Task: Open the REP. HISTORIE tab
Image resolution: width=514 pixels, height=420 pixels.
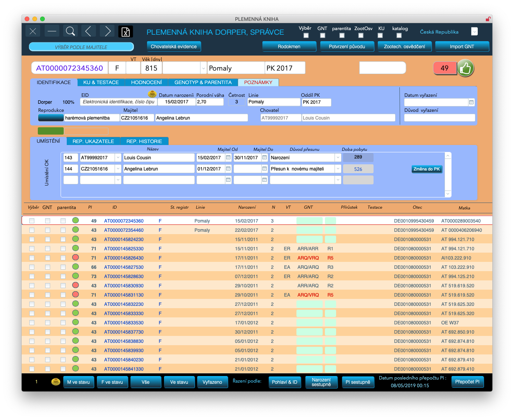Action: click(x=144, y=142)
